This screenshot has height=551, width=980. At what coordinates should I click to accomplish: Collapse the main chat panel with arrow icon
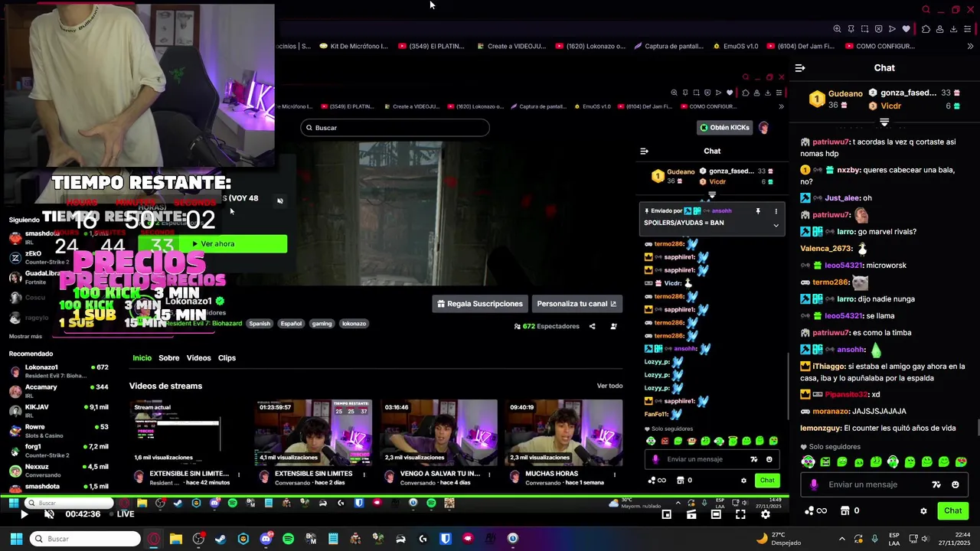point(800,68)
